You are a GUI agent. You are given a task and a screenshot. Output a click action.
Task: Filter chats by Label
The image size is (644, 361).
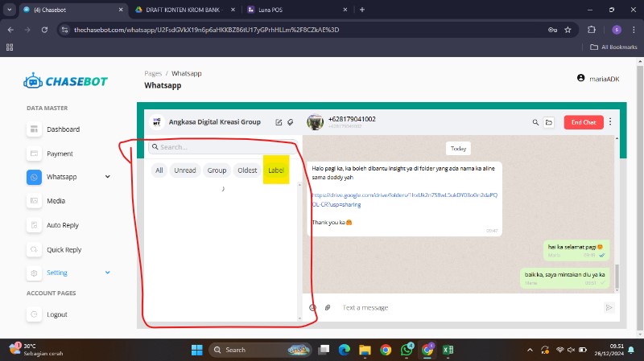coord(276,170)
